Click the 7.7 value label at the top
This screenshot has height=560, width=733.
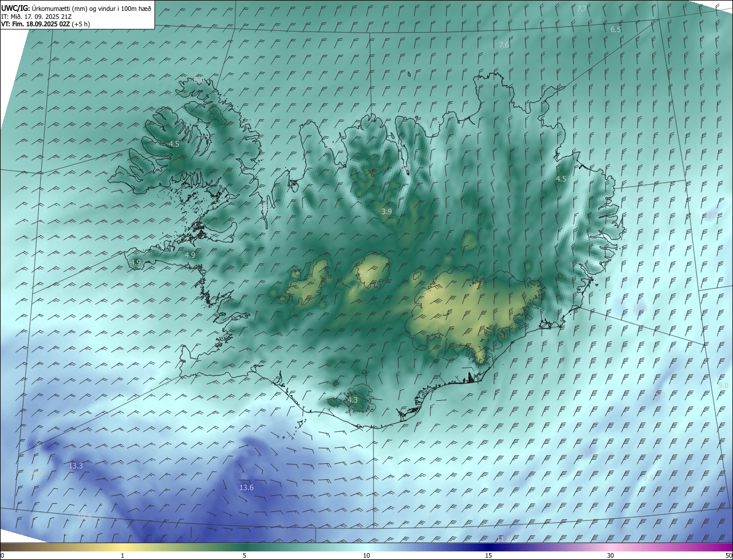[582, 9]
